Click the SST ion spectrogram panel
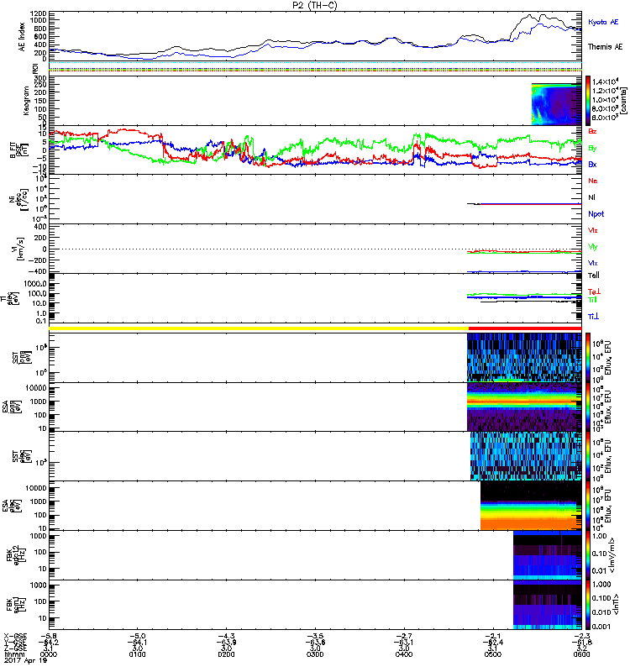 (524, 358)
